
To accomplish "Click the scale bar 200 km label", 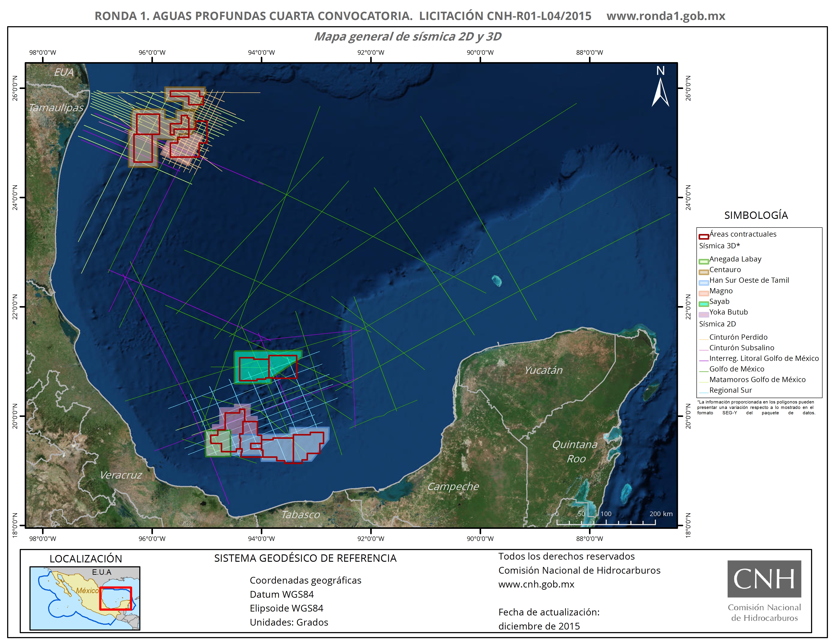I will [661, 514].
